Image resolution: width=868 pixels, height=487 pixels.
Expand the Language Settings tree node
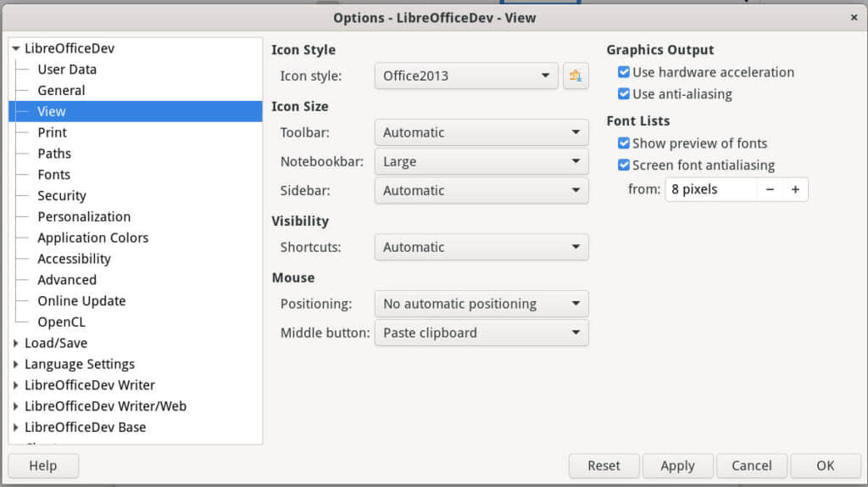[x=16, y=365]
